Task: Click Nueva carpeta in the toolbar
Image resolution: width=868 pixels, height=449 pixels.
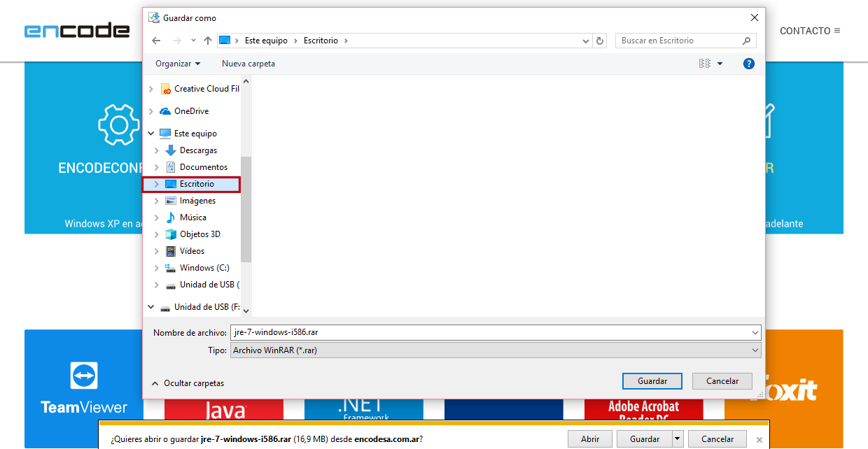Action: (x=248, y=64)
